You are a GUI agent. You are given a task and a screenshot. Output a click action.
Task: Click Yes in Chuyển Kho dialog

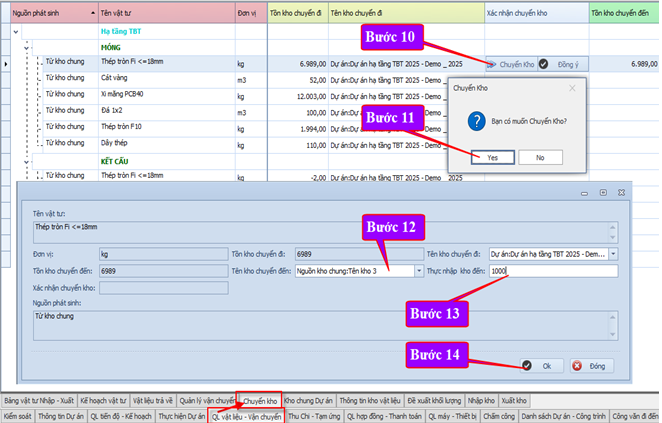click(493, 157)
